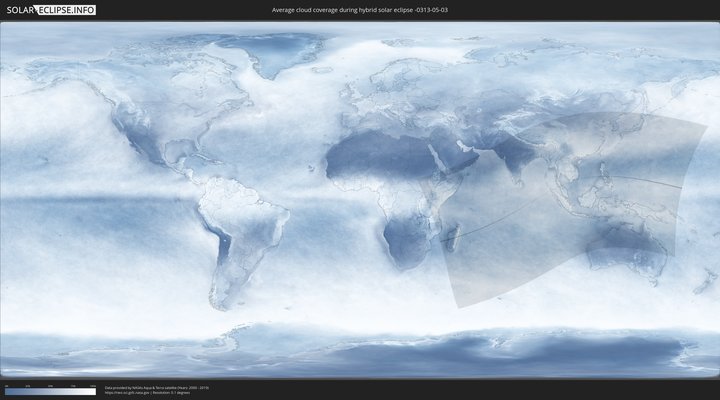720x400 pixels.
Task: Click the SOLAR-ECLIPSE.INFO logo
Action: coord(51,10)
